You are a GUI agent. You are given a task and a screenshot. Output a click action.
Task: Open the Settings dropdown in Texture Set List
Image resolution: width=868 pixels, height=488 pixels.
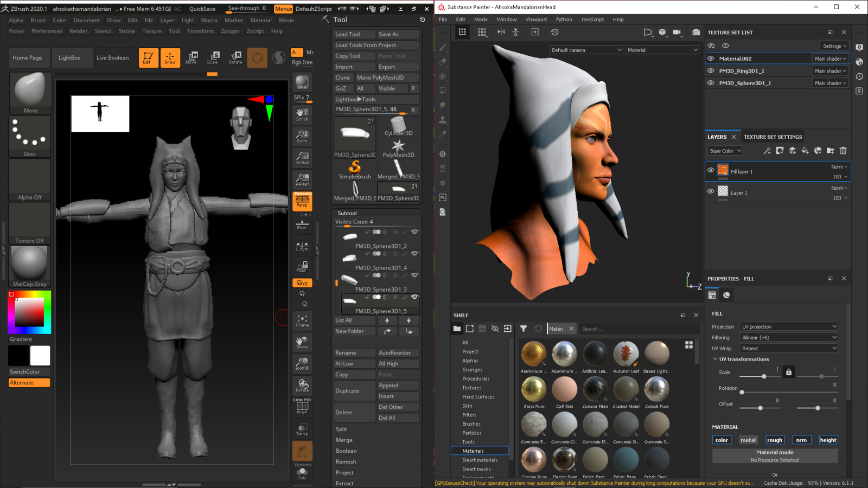click(834, 46)
